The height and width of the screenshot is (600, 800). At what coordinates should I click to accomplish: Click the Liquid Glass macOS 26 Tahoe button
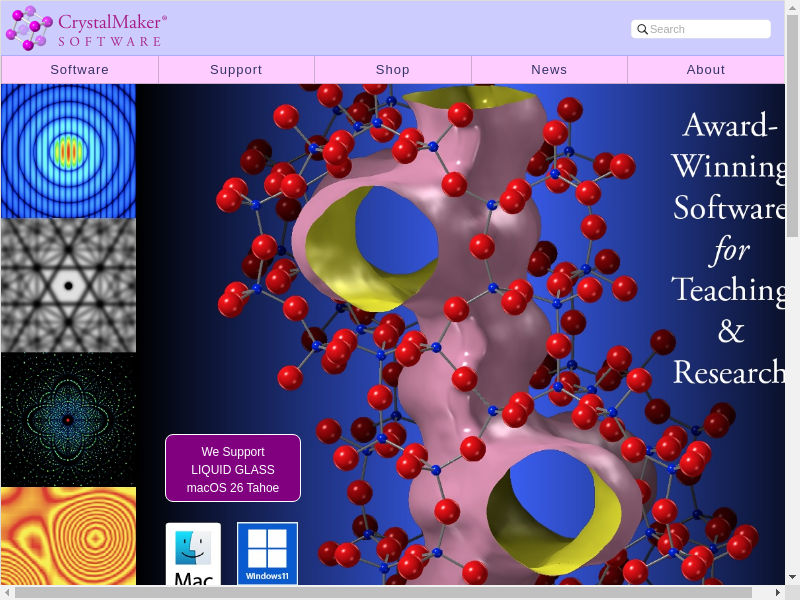pos(233,468)
